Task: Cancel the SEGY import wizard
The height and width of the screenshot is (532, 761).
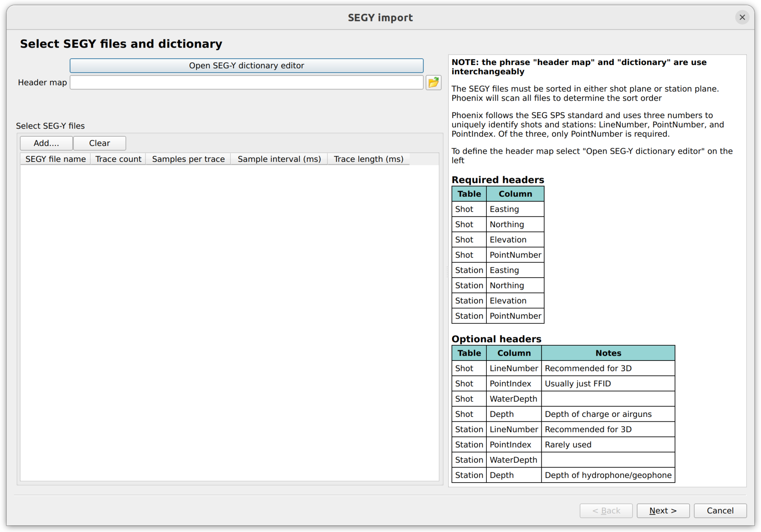Action: pos(720,511)
